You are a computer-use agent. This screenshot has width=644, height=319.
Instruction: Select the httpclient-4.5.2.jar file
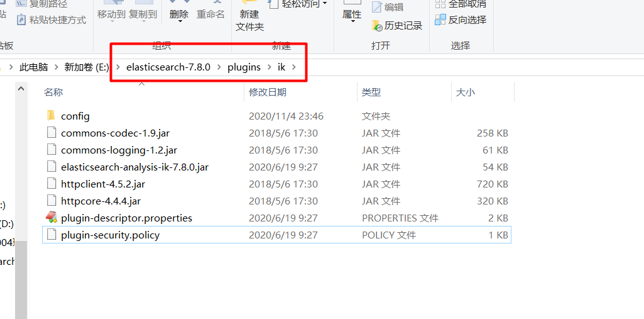pos(103,184)
